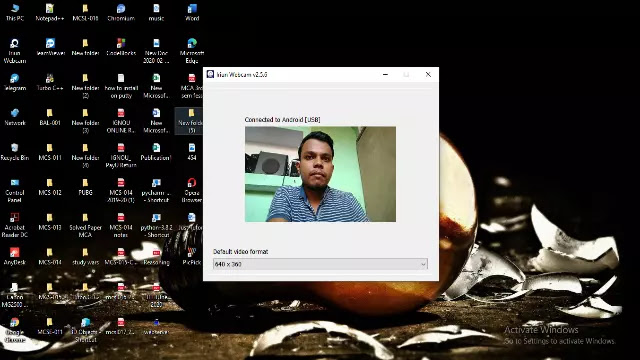Select the Chromium desktop icon
Image resolution: width=640 pixels, height=360 pixels.
coord(121,12)
